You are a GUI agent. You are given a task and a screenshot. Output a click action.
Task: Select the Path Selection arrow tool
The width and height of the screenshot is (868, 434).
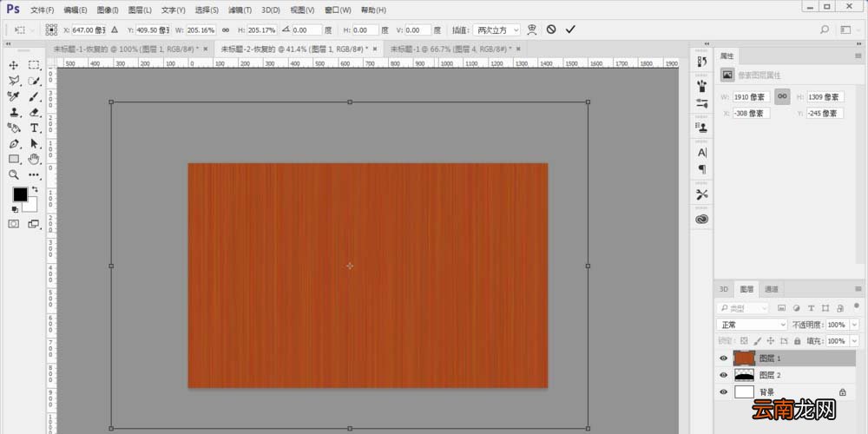click(x=34, y=143)
